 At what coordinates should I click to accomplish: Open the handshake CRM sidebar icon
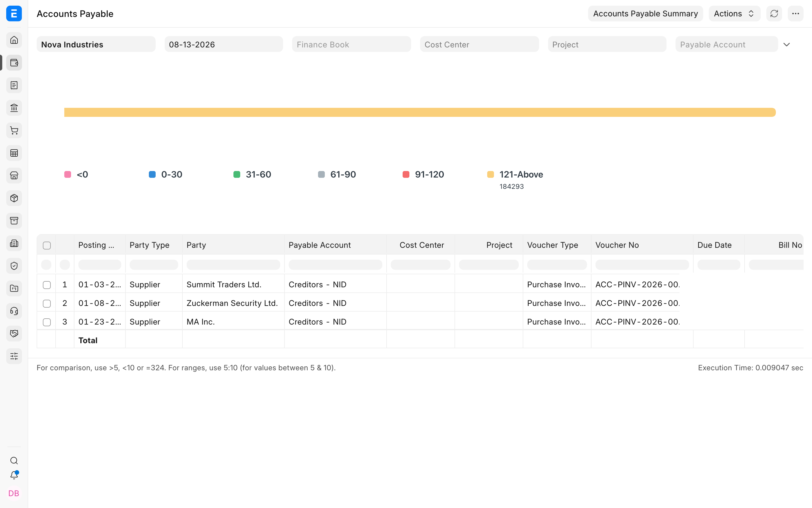[14, 334]
